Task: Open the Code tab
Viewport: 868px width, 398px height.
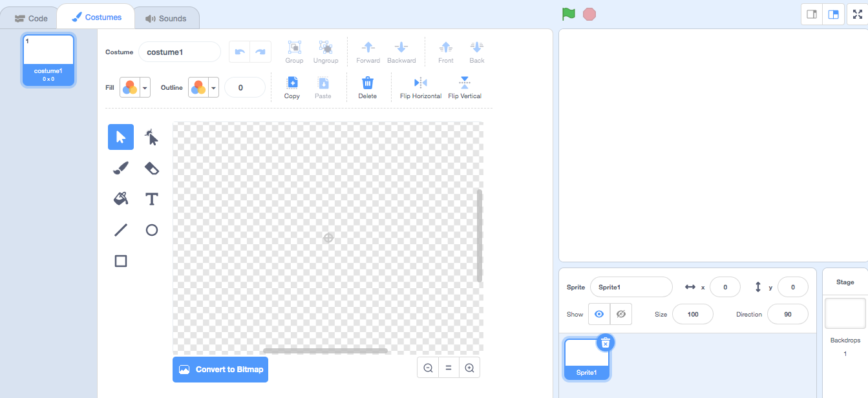Action: tap(31, 18)
